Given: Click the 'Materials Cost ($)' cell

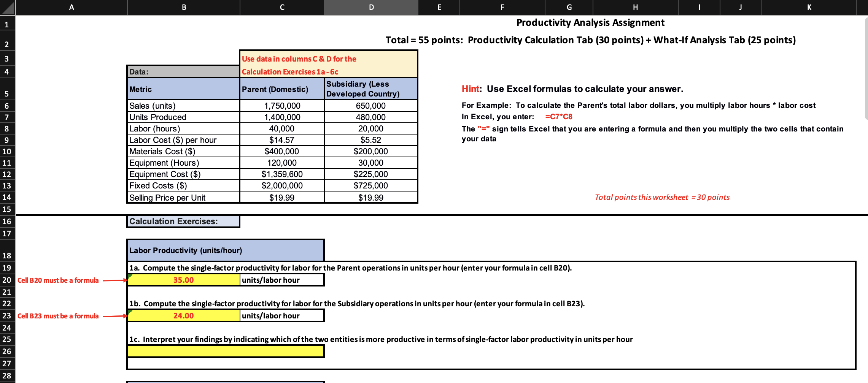Looking at the screenshot, I should tap(183, 151).
